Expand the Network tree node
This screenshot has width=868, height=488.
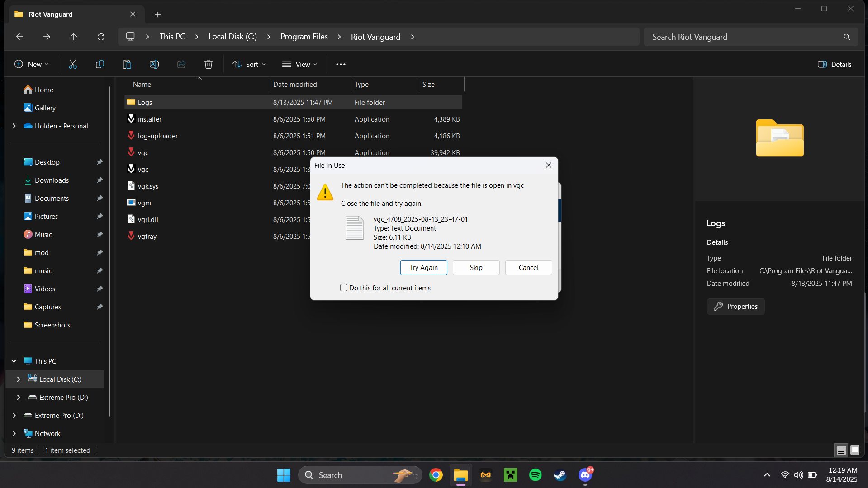[14, 433]
